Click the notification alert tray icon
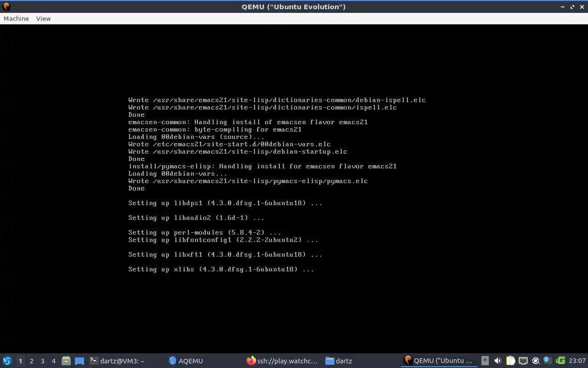This screenshot has height=368, width=588. [x=548, y=360]
